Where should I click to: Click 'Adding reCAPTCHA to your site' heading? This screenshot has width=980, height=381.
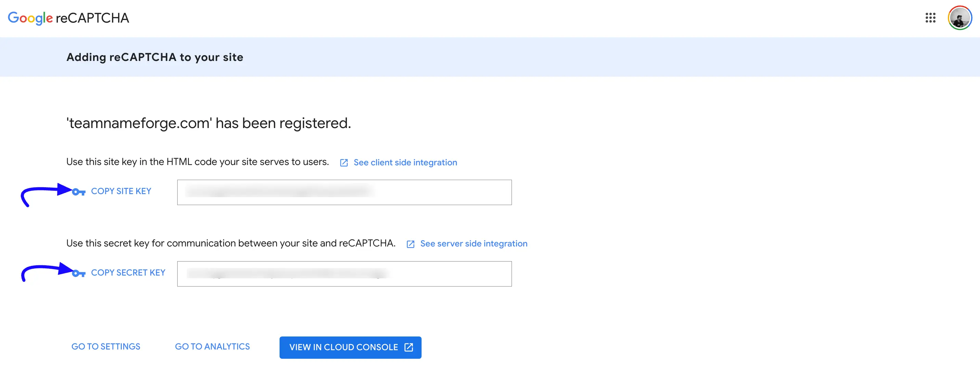coord(155,57)
